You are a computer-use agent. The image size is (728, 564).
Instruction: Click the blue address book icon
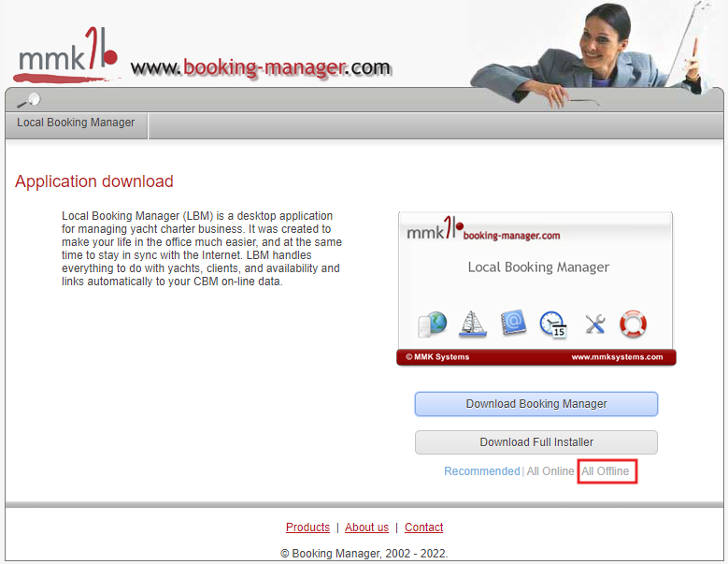point(513,323)
